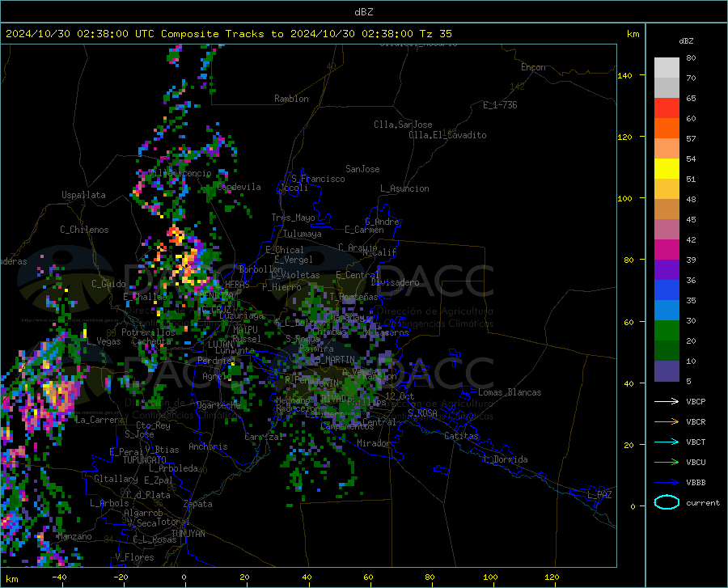Screen dimensions: 728x588
Task: Click the 'dBZ' heading above the color scale
Action: coord(686,40)
